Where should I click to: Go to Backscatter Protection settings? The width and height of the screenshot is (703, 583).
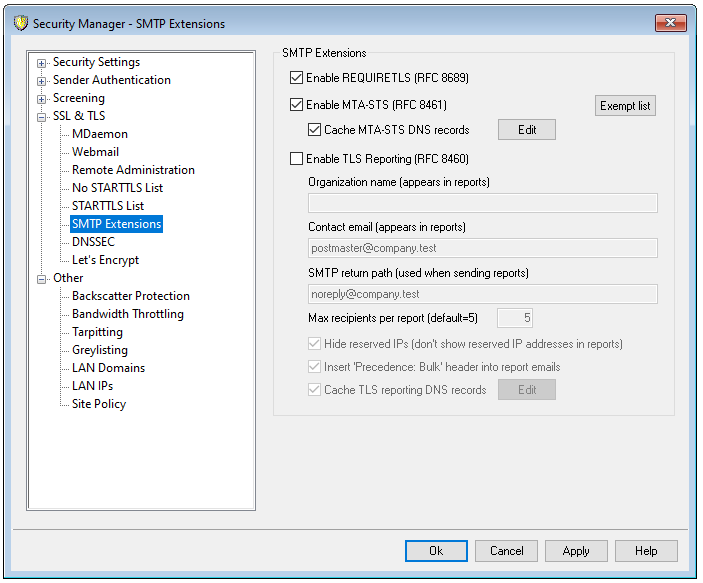tap(130, 296)
